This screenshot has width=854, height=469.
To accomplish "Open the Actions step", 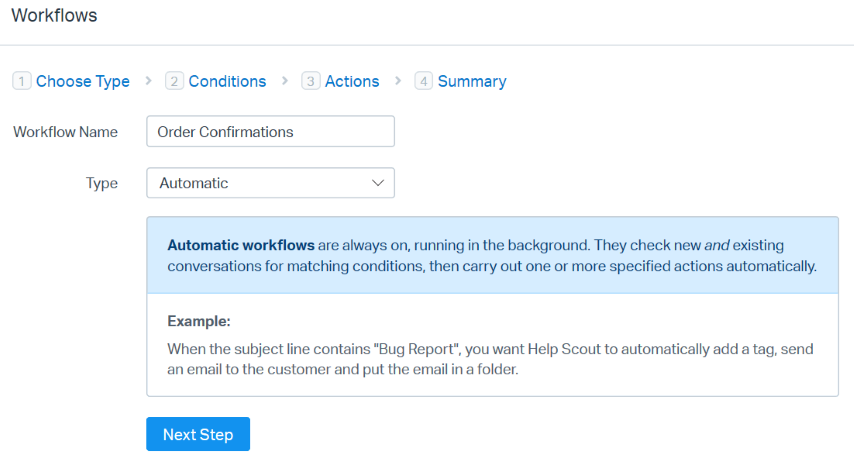I will click(352, 82).
